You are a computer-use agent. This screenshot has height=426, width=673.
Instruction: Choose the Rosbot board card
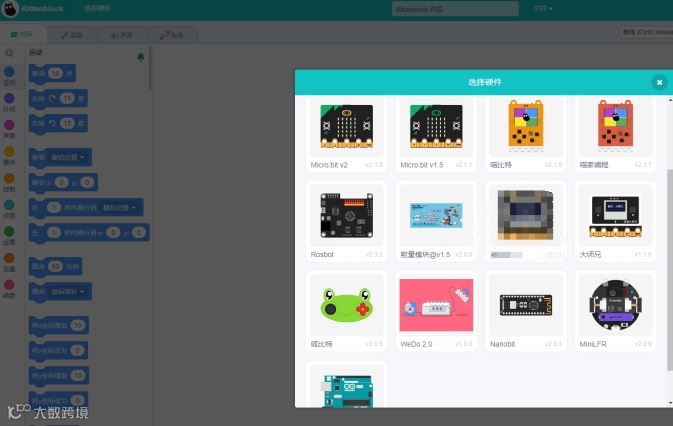point(346,221)
